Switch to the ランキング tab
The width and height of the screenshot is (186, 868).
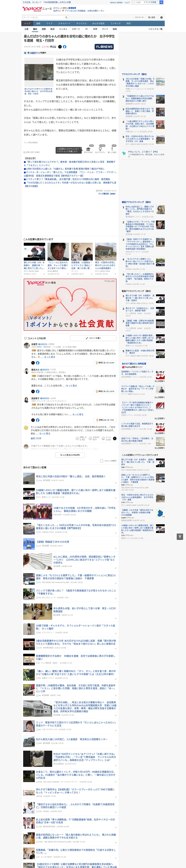115,24
